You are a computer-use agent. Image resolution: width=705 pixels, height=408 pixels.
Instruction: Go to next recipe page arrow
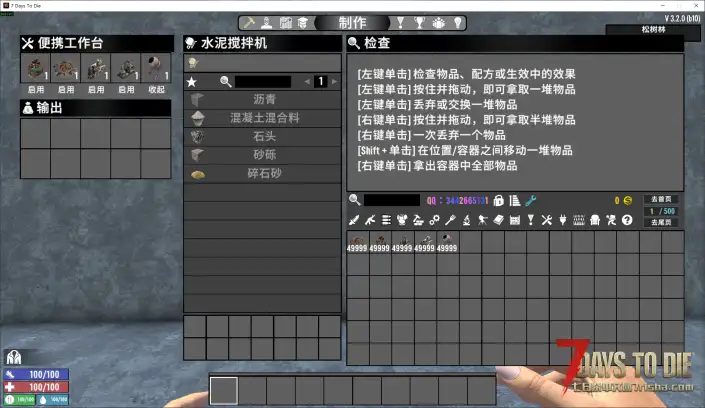pos(334,81)
